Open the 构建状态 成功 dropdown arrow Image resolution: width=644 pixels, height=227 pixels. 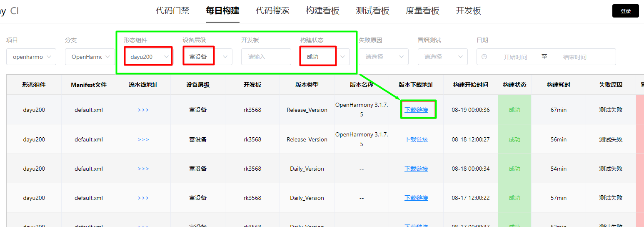[x=343, y=57]
